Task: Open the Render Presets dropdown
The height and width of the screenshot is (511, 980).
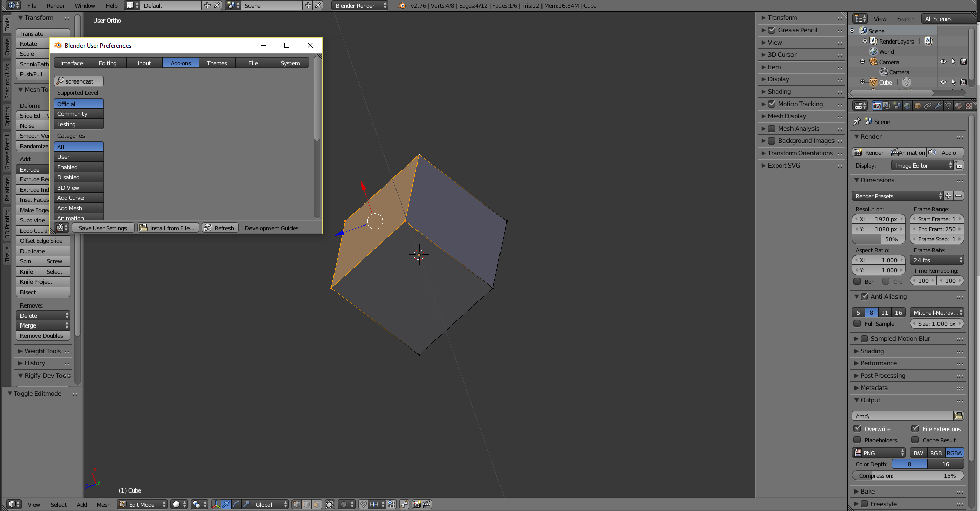Action: [x=898, y=196]
